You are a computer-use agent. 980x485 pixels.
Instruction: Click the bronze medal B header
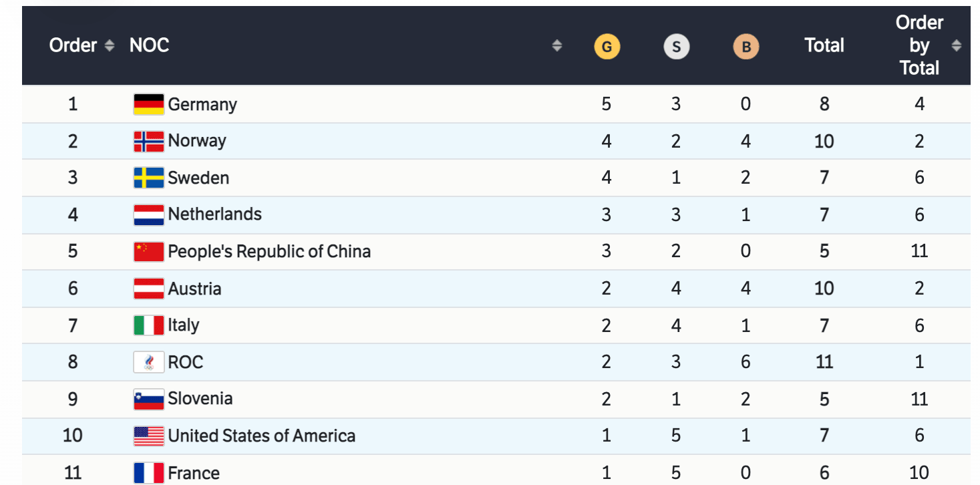click(x=746, y=47)
